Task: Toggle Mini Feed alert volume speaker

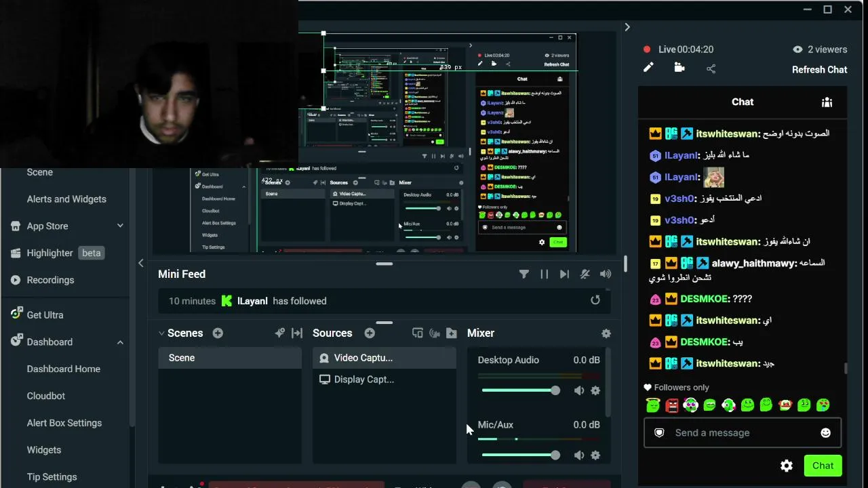Action: coord(606,274)
